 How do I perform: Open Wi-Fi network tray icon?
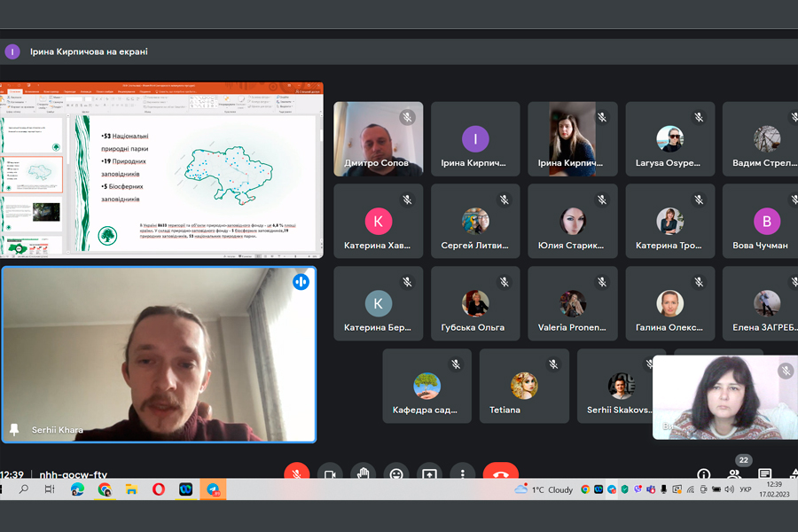[x=690, y=489]
